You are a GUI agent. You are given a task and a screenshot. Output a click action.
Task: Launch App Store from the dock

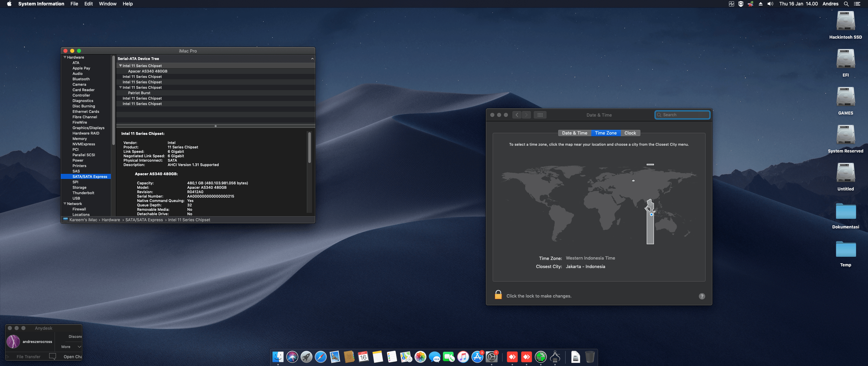(477, 357)
